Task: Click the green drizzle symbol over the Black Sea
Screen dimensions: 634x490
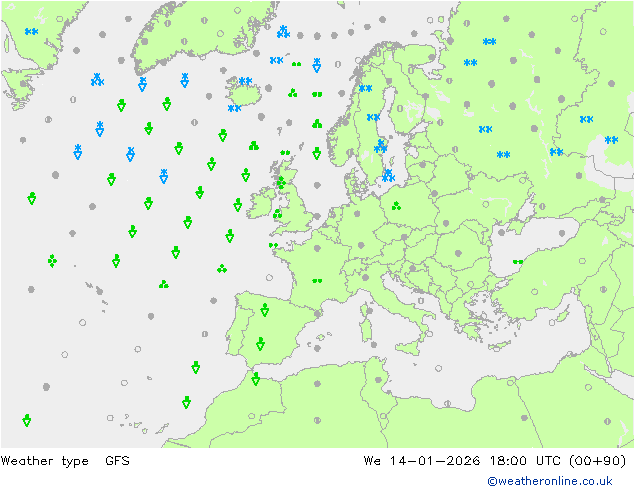Action: tap(518, 262)
